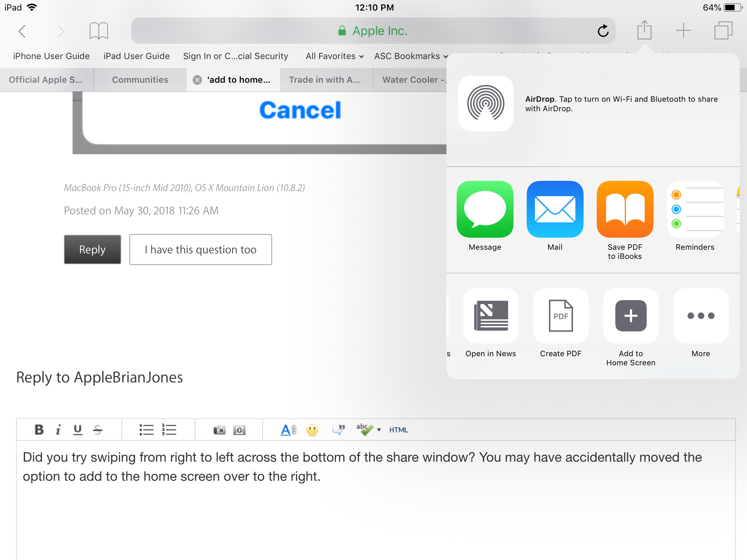This screenshot has width=747, height=560.
Task: Switch to the Communities tab
Action: [x=140, y=80]
